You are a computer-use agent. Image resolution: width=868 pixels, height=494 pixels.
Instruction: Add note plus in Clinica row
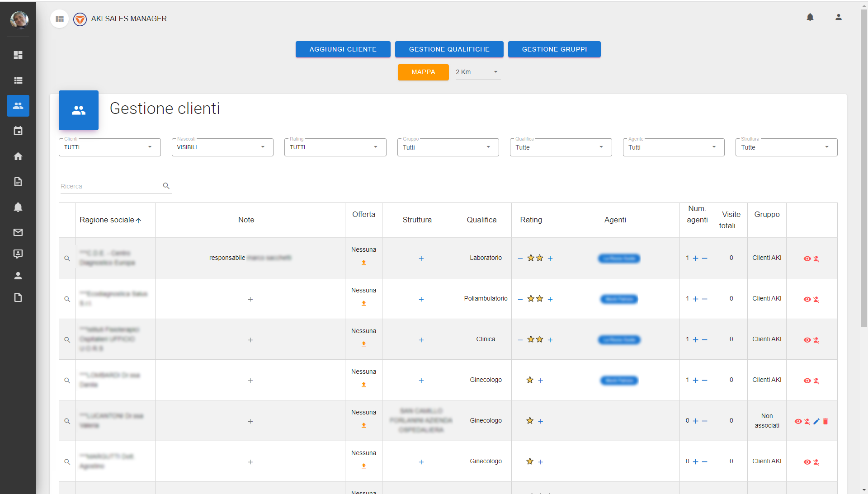click(x=250, y=340)
